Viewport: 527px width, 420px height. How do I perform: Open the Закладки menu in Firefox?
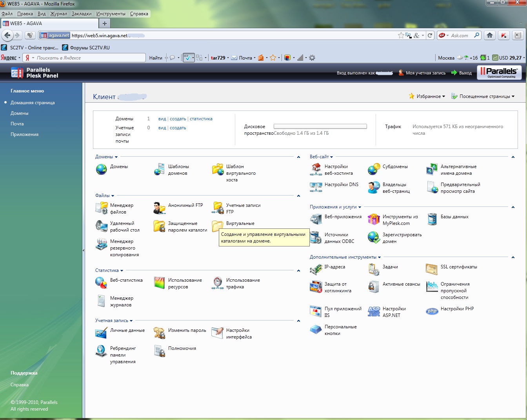[x=81, y=14]
